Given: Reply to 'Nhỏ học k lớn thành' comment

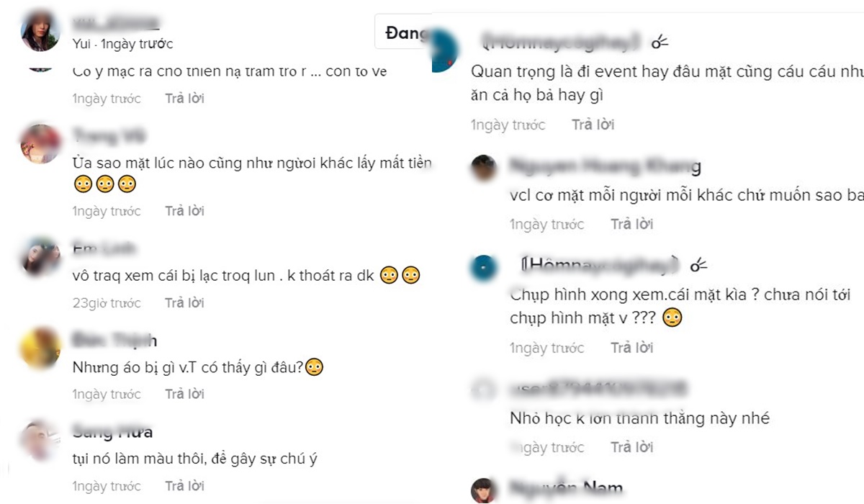Looking at the screenshot, I should click(631, 447).
